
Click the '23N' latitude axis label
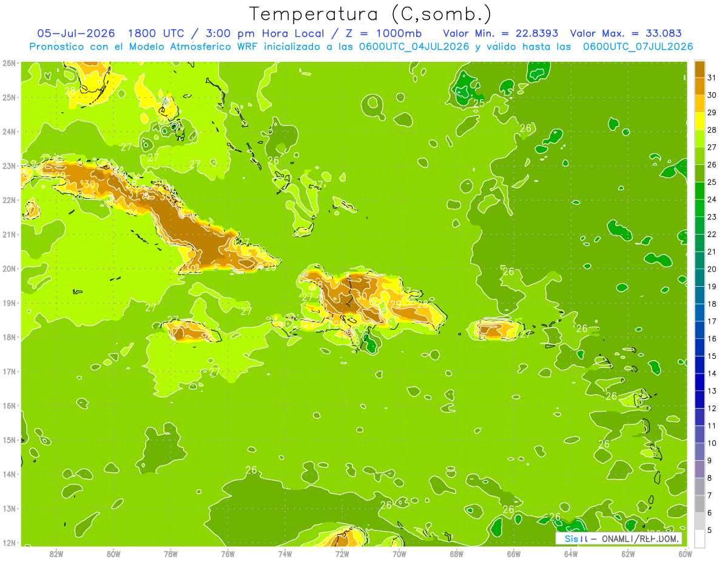pos(8,166)
